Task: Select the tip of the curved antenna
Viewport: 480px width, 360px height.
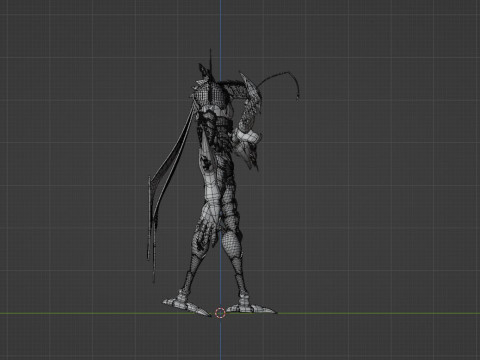Action: pos(298,97)
